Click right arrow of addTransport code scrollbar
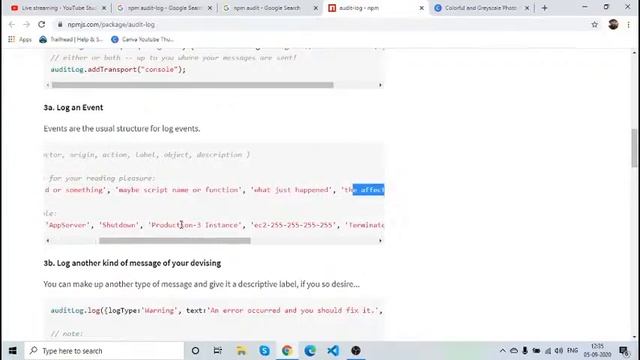This screenshot has height=360, width=640. pos(380,85)
